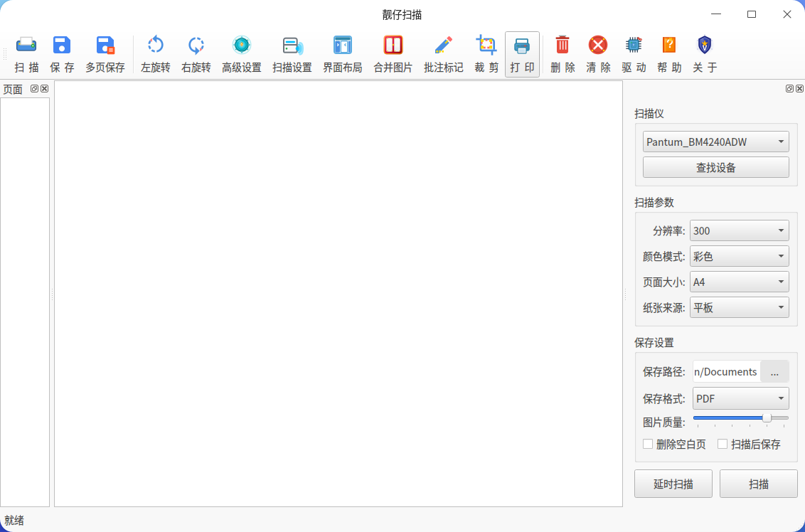Image resolution: width=805 pixels, height=532 pixels.
Task: Click the 删除 delete trash icon
Action: pos(563,54)
